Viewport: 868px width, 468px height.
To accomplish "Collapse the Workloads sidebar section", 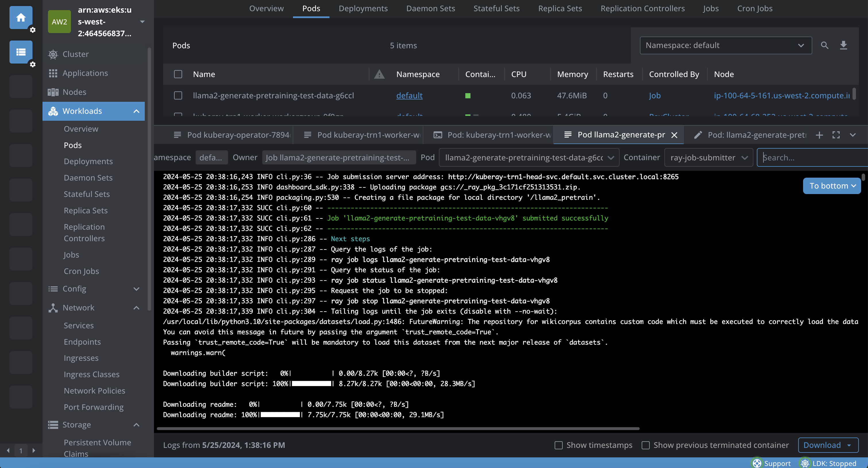I will pyautogui.click(x=136, y=111).
